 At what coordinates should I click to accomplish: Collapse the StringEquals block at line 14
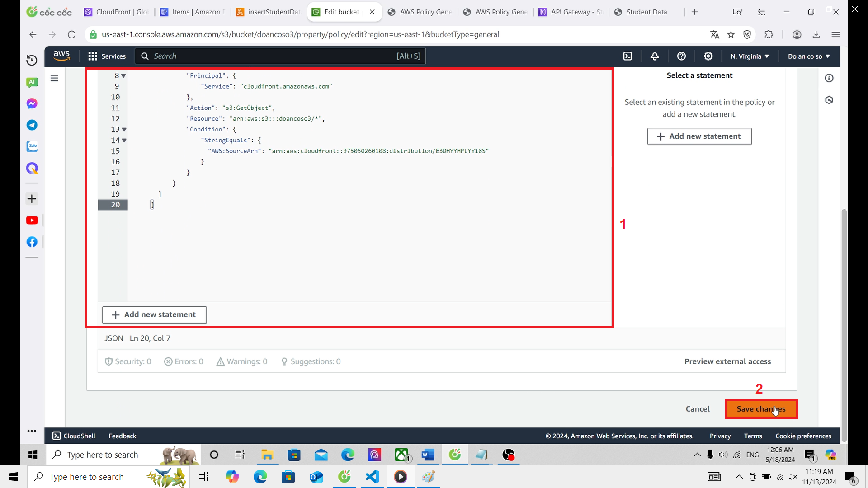[124, 140]
